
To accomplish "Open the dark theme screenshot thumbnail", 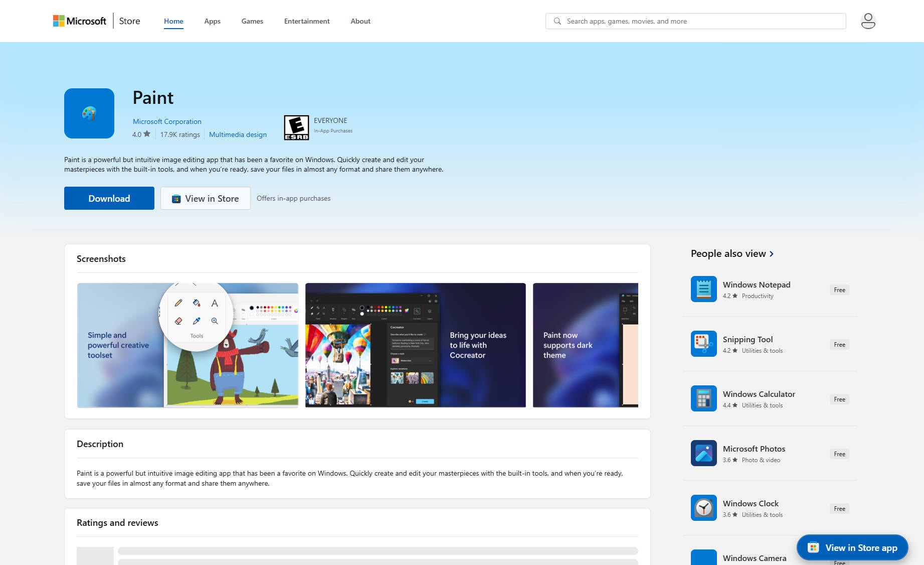I will (x=586, y=345).
